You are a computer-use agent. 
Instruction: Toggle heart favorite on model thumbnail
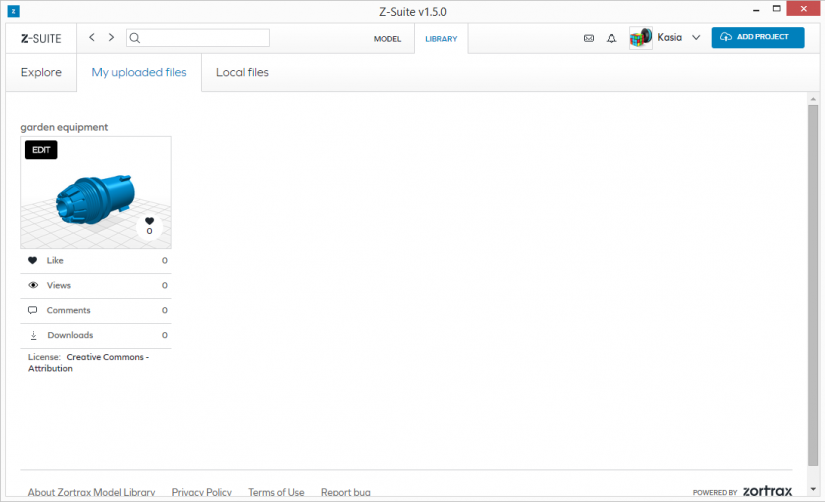[x=149, y=226]
